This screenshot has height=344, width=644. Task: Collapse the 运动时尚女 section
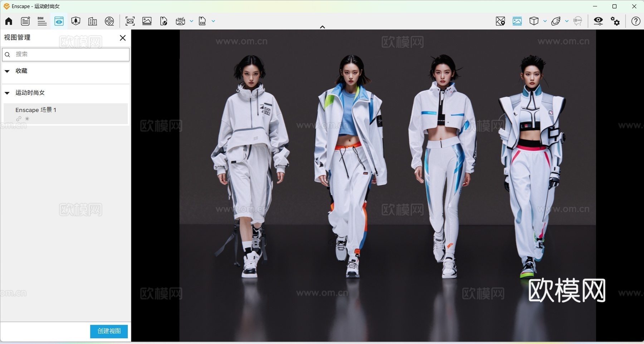click(7, 93)
